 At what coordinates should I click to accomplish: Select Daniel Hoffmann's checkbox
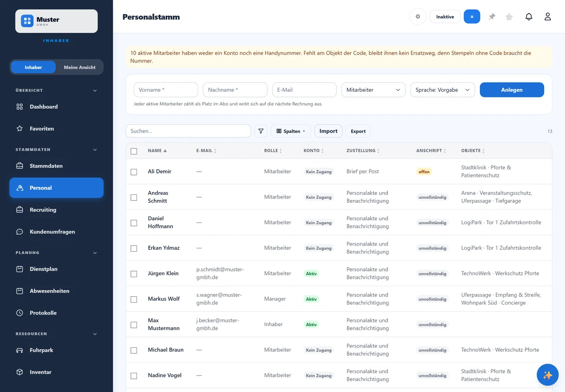(134, 223)
